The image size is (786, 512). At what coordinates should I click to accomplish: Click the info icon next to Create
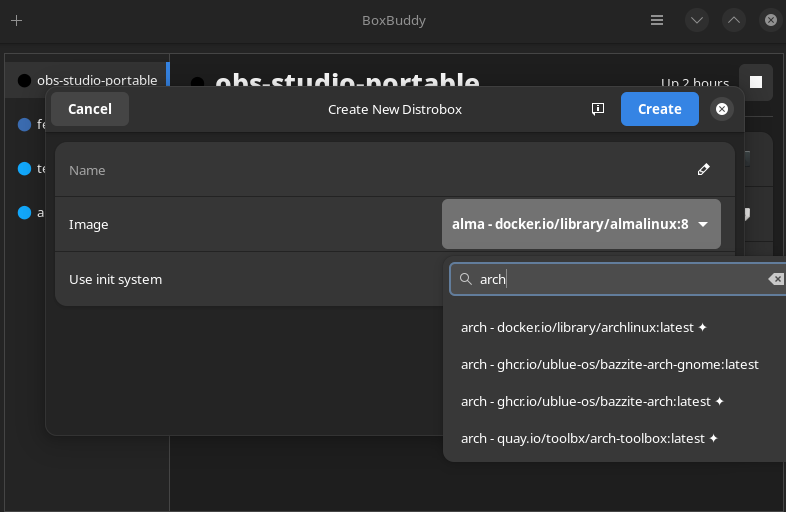click(598, 109)
